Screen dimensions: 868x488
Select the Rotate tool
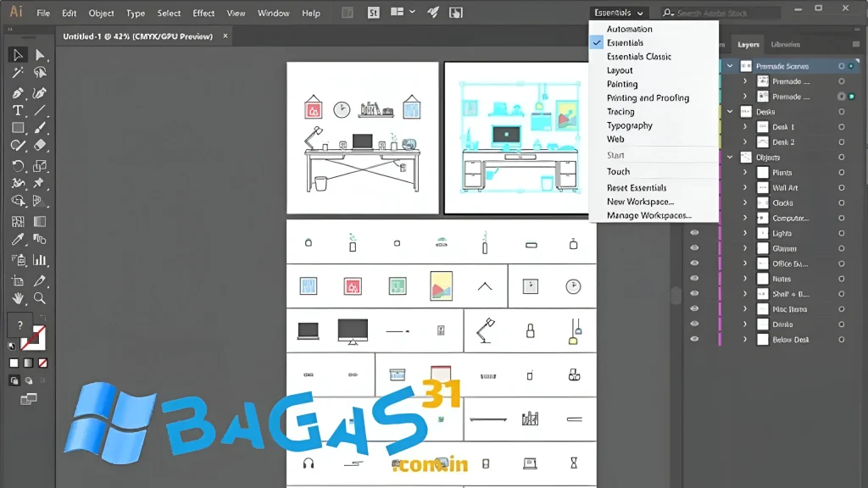click(x=18, y=165)
